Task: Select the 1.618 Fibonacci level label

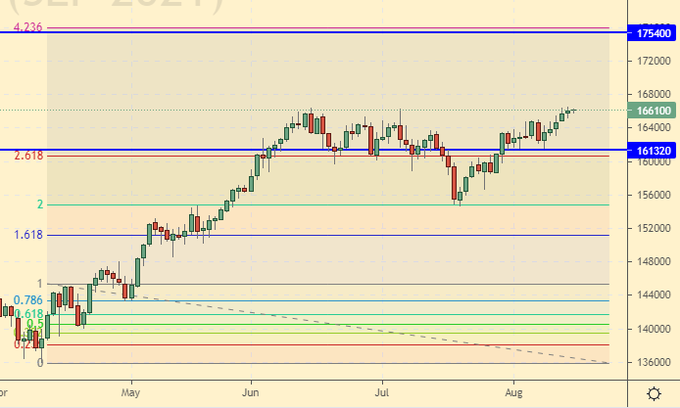Action: tap(28, 235)
